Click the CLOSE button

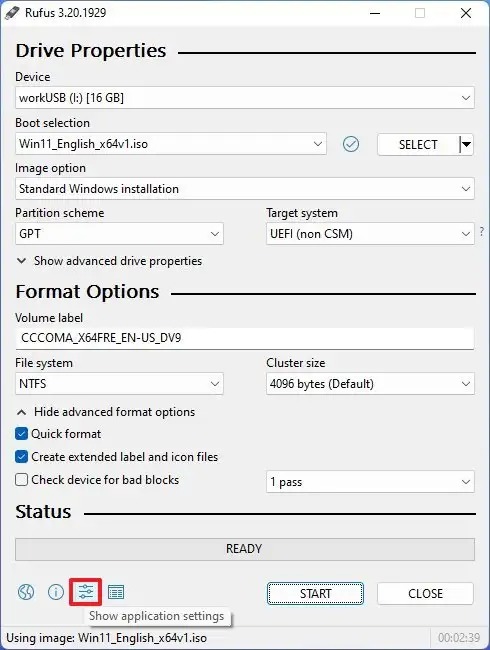coord(425,594)
